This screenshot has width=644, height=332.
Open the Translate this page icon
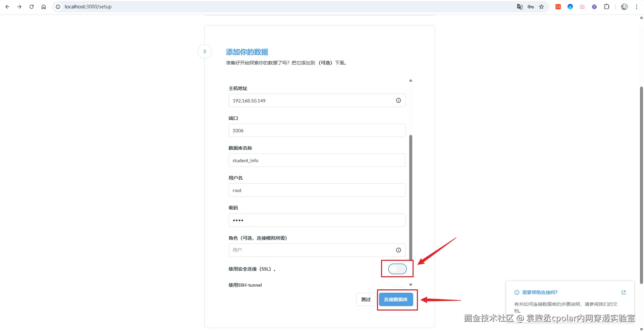(520, 7)
